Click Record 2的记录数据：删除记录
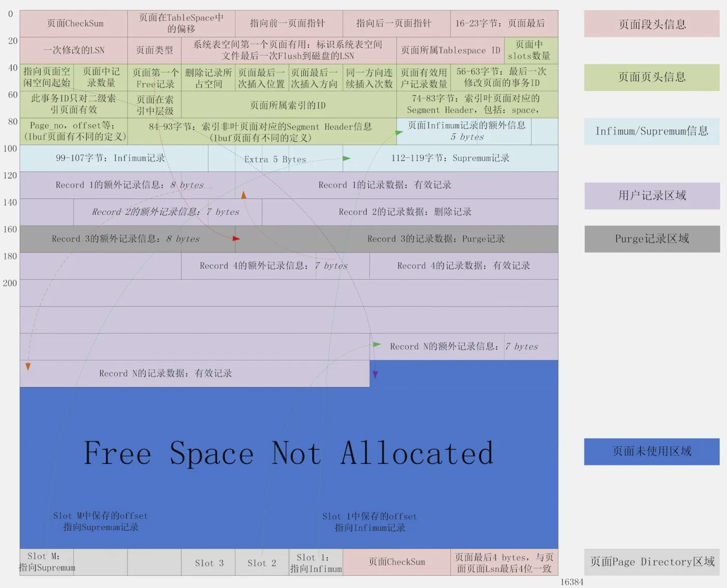This screenshot has height=588, width=727. click(x=410, y=212)
